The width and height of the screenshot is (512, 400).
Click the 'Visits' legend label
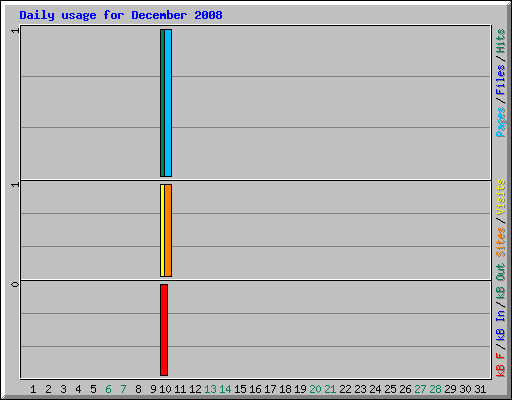pyautogui.click(x=501, y=197)
